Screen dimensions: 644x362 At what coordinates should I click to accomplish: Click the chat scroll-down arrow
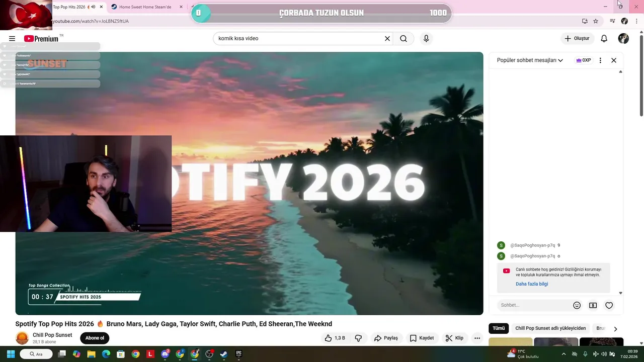[620, 293]
